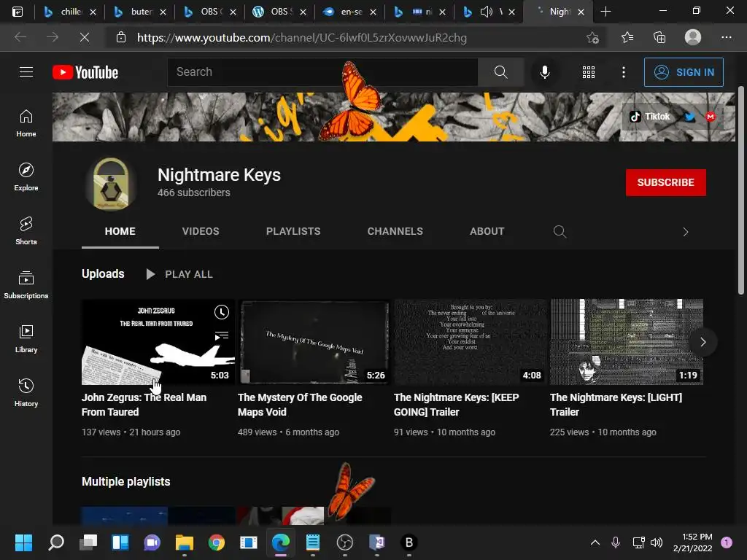747x560 pixels.
Task: Open Edge Favorites list icon
Action: point(627,37)
